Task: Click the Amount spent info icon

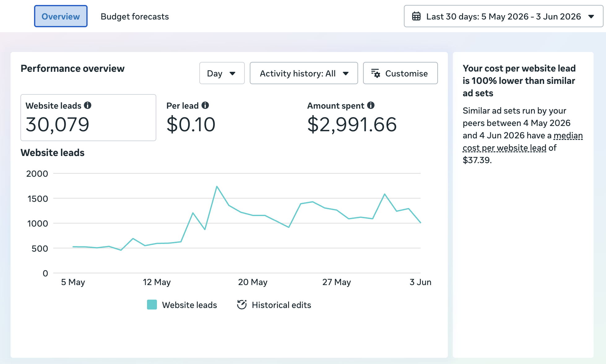Action: [x=371, y=106]
